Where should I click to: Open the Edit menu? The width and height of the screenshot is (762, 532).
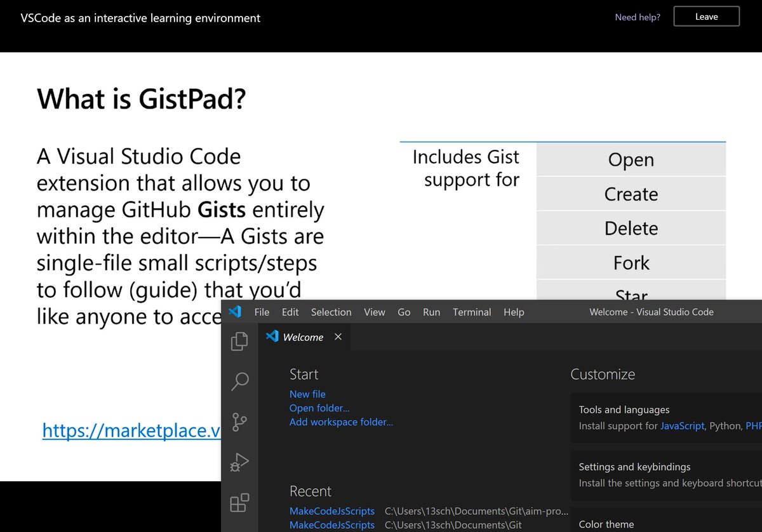coord(290,312)
